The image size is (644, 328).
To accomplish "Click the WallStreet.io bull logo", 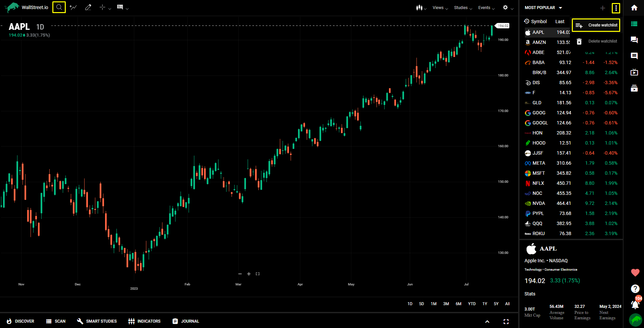I will [x=12, y=7].
